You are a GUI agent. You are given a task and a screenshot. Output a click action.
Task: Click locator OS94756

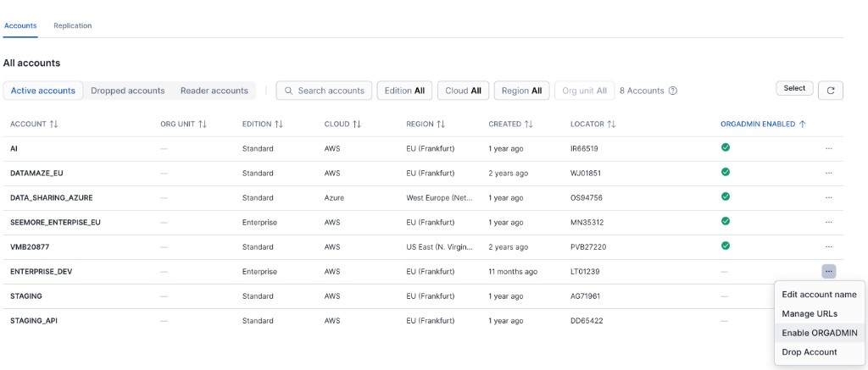coord(586,197)
